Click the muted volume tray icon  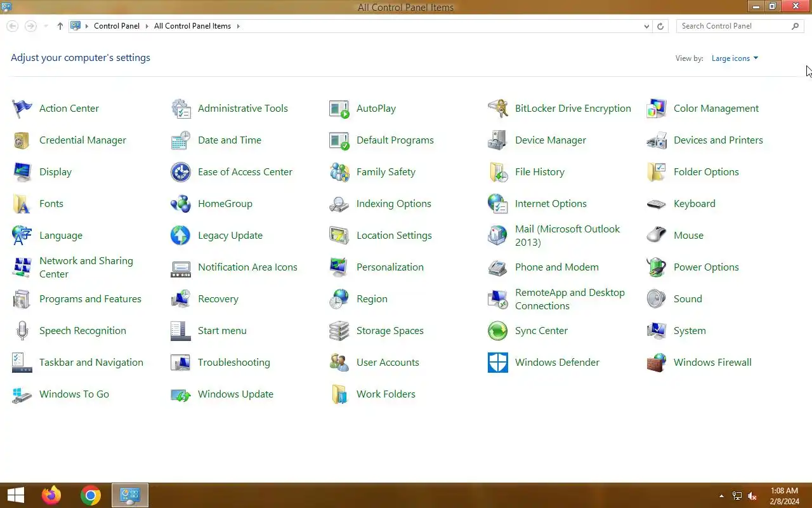(752, 496)
